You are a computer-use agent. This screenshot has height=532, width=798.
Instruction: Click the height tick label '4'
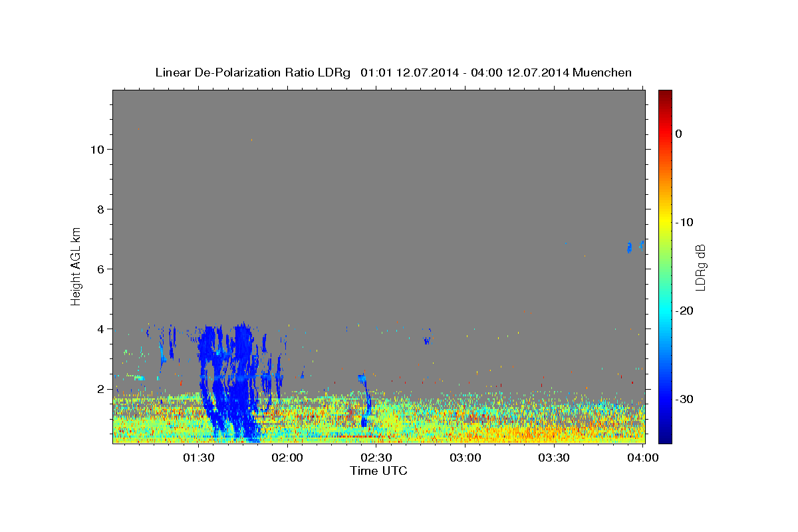(x=100, y=329)
